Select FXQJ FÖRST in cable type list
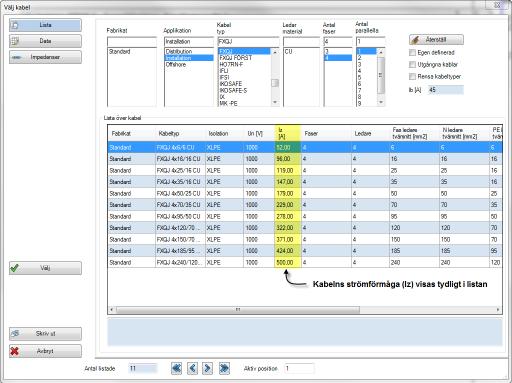This screenshot has width=512, height=383. tap(244, 58)
